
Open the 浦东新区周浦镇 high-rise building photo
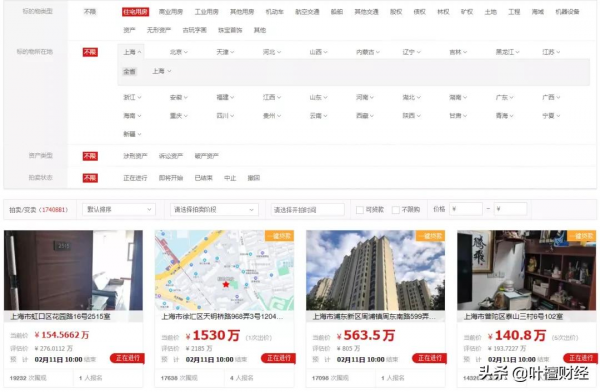(375, 270)
